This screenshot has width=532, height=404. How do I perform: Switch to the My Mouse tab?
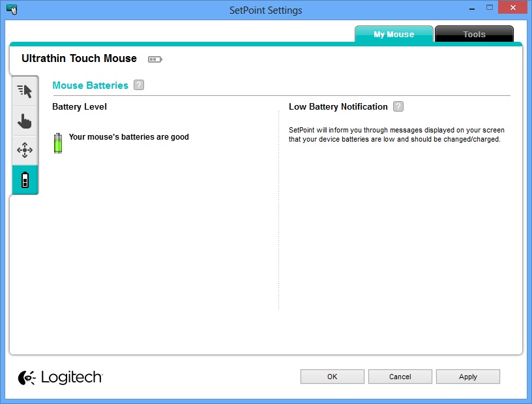(x=394, y=34)
